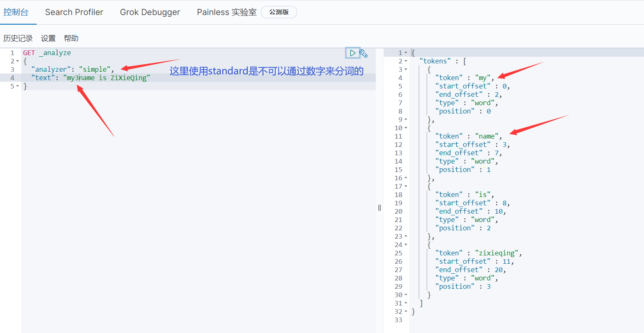Toggle fold arrow at editor line 5

(18, 86)
